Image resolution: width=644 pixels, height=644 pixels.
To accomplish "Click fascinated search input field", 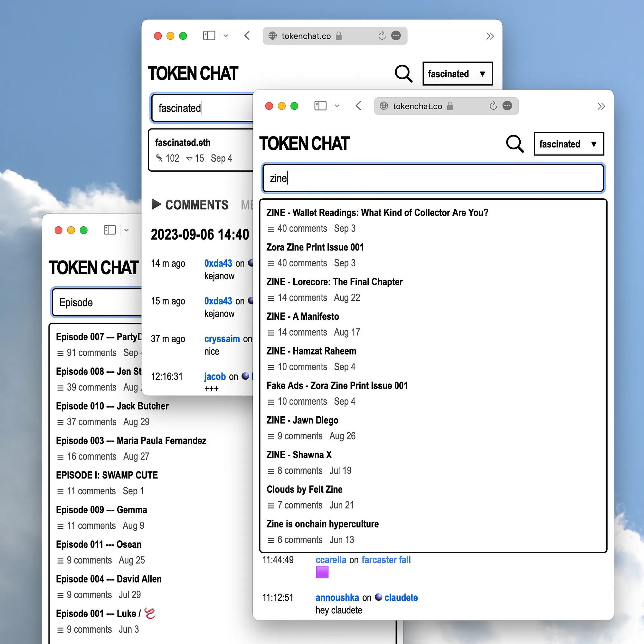I will tap(202, 108).
